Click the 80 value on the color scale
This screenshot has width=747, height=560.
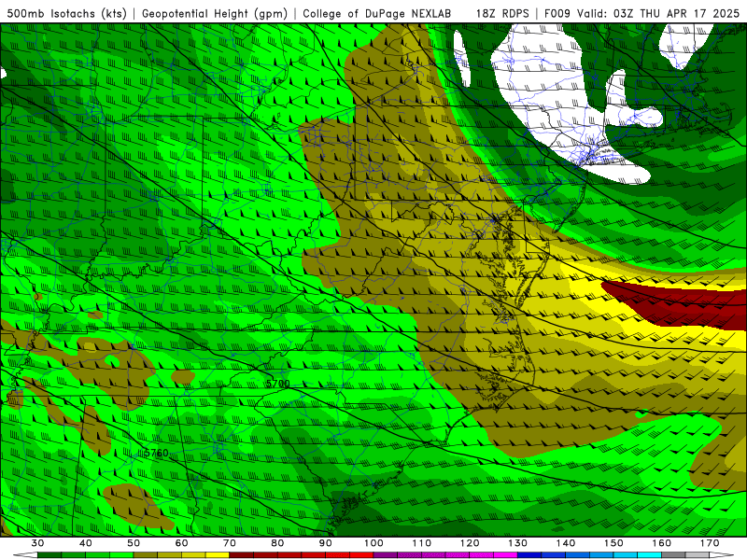click(277, 543)
